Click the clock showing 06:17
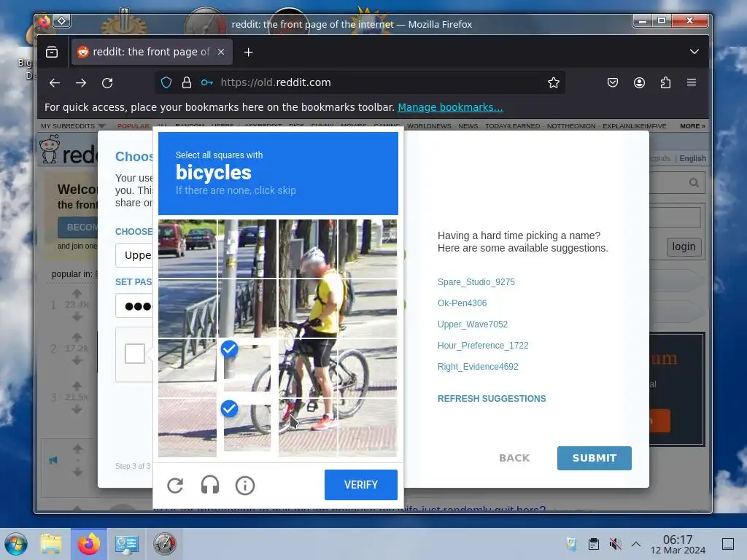This screenshot has height=560, width=747. pyautogui.click(x=678, y=544)
